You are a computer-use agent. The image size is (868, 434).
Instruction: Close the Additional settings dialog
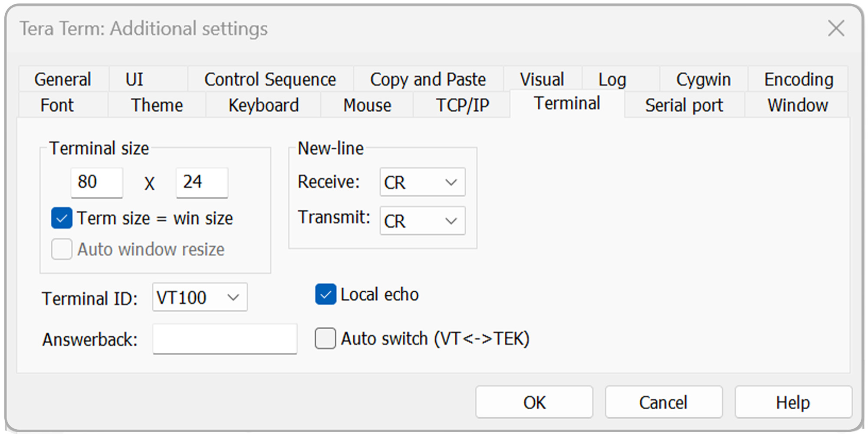point(836,29)
